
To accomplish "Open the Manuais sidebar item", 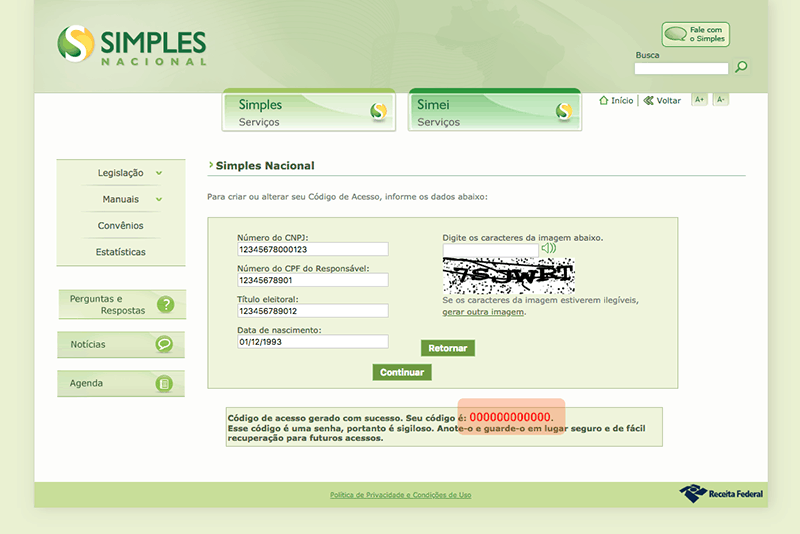I will click(120, 199).
